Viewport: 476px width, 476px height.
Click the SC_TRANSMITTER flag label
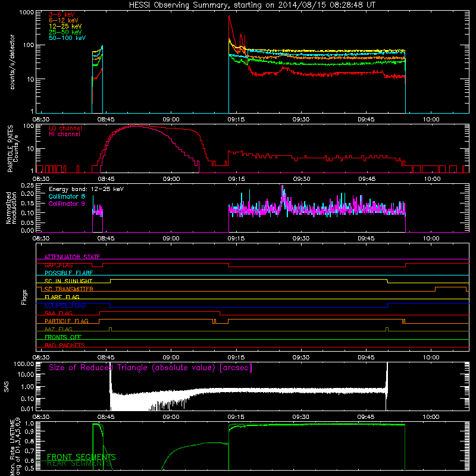[x=69, y=289]
